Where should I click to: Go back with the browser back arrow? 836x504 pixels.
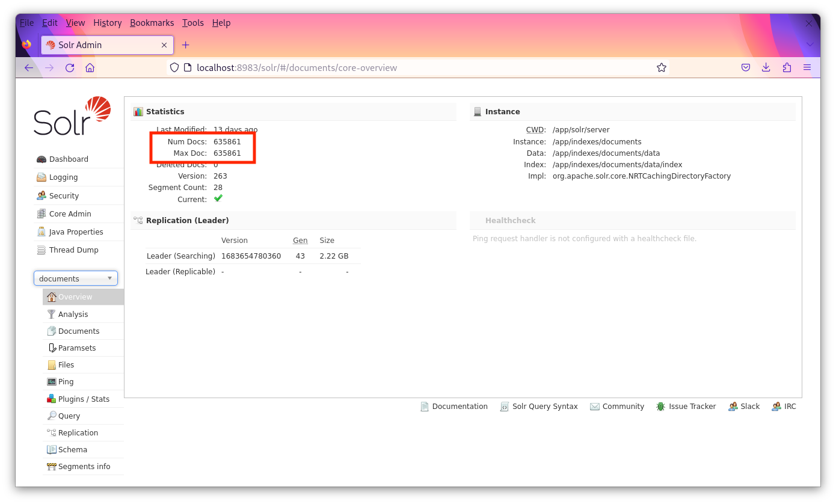coord(29,68)
